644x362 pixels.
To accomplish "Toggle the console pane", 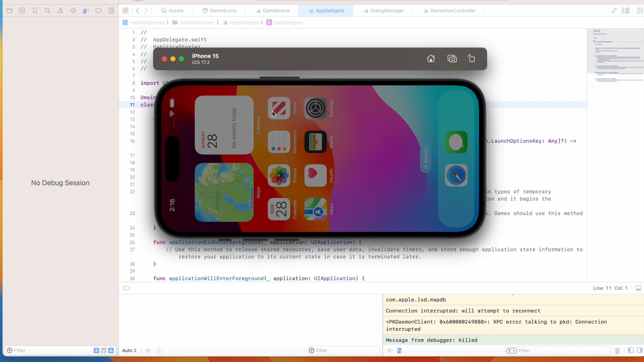I will coord(640,350).
